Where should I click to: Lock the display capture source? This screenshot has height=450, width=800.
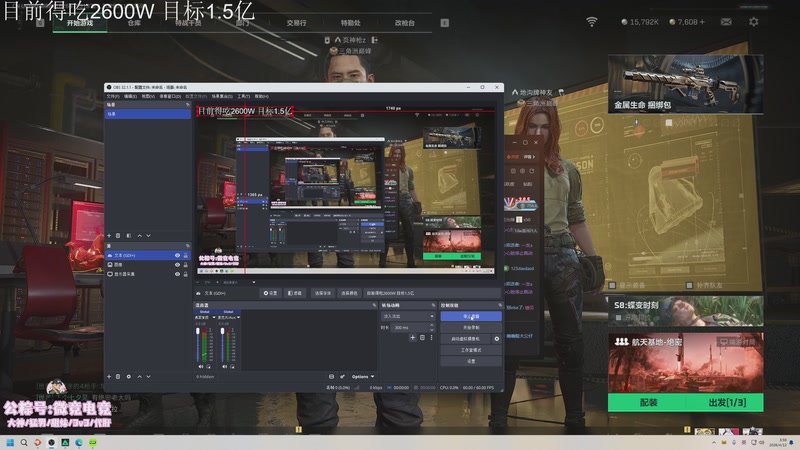(186, 274)
